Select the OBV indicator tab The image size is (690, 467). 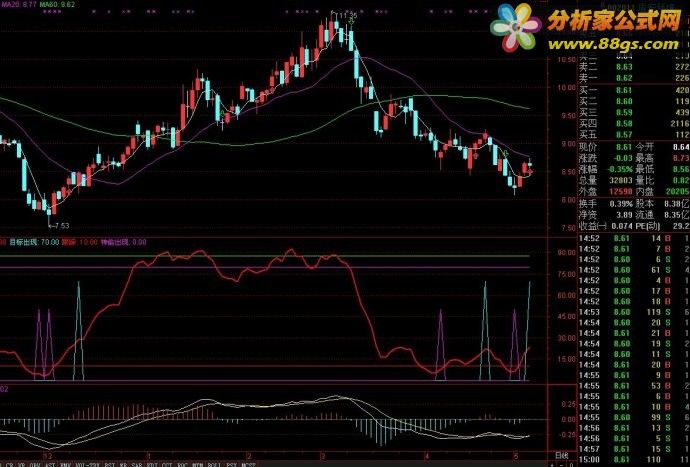click(35, 464)
